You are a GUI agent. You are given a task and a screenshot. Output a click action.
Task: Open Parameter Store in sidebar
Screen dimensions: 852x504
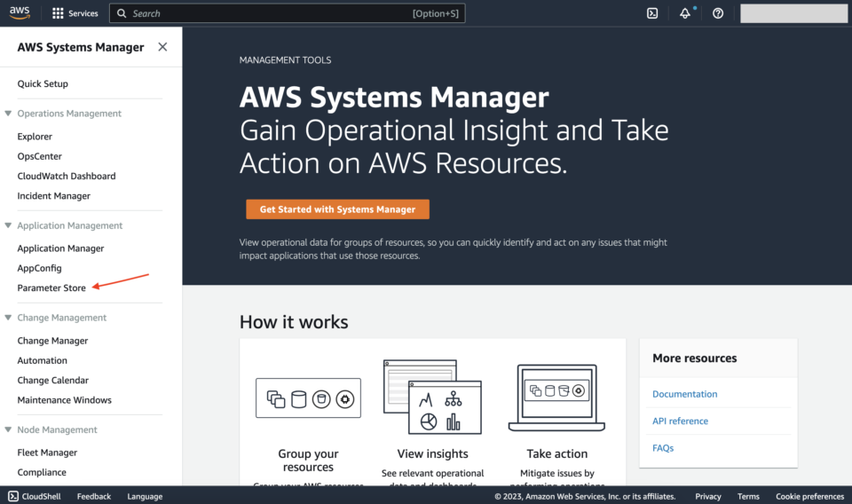51,287
